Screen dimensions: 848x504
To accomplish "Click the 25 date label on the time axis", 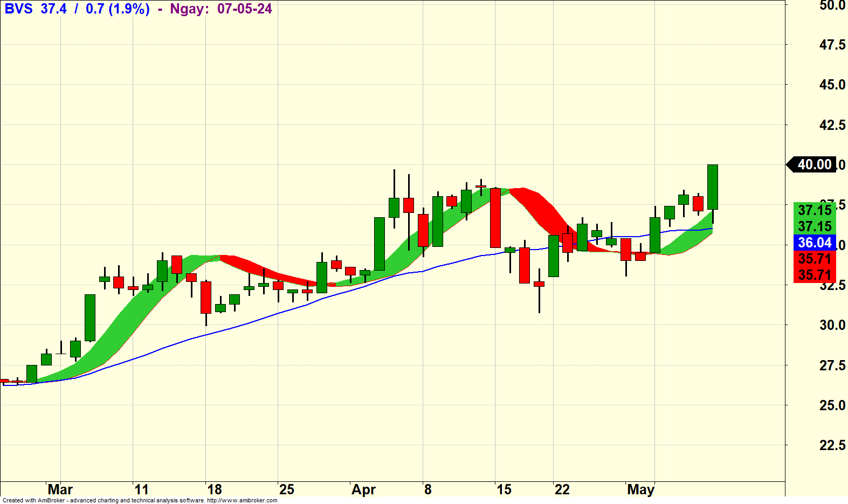I will click(287, 489).
